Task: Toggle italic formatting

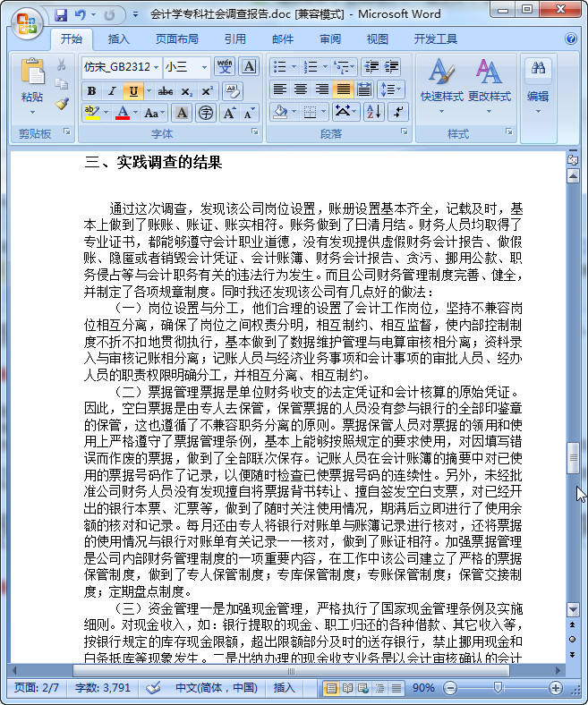Action: click(113, 91)
